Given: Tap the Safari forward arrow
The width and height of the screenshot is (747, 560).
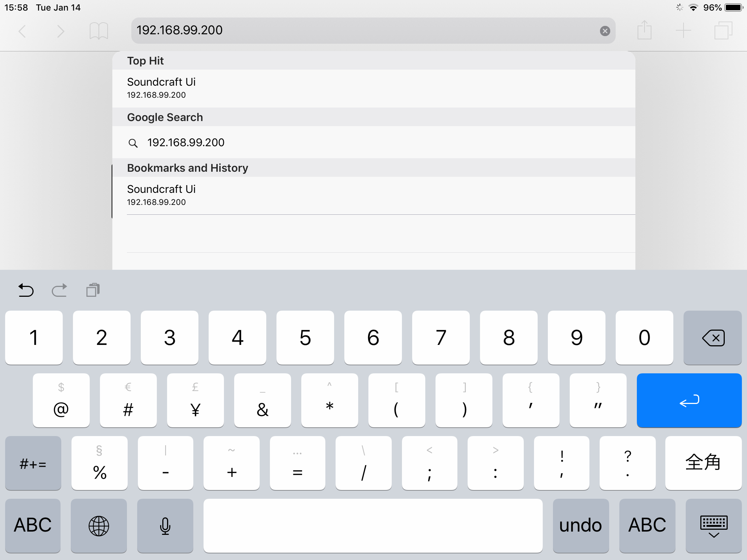Looking at the screenshot, I should (x=61, y=31).
